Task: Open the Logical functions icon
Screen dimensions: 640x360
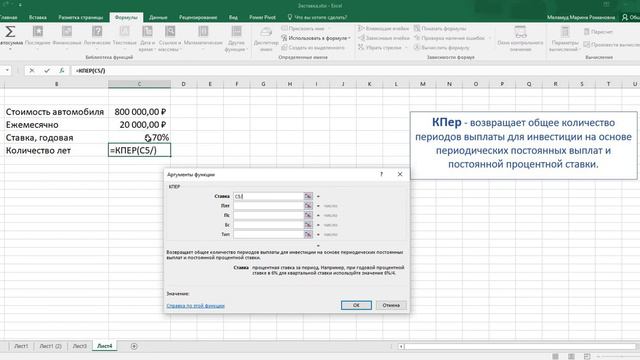Action: tap(97, 32)
